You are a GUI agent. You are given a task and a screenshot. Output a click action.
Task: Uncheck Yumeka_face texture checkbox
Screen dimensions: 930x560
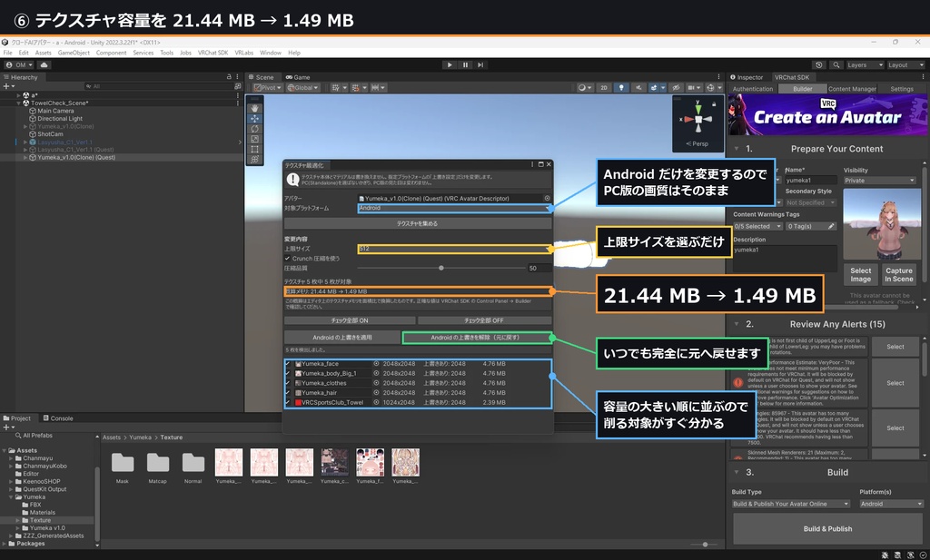pos(288,364)
